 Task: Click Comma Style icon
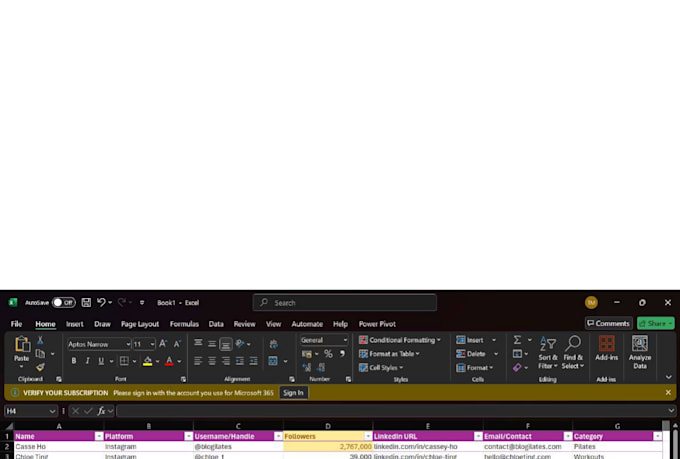pyautogui.click(x=342, y=354)
